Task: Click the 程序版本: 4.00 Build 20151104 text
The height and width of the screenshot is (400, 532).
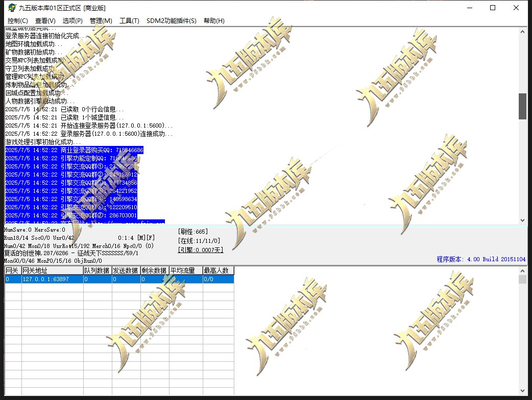Action: click(481, 259)
